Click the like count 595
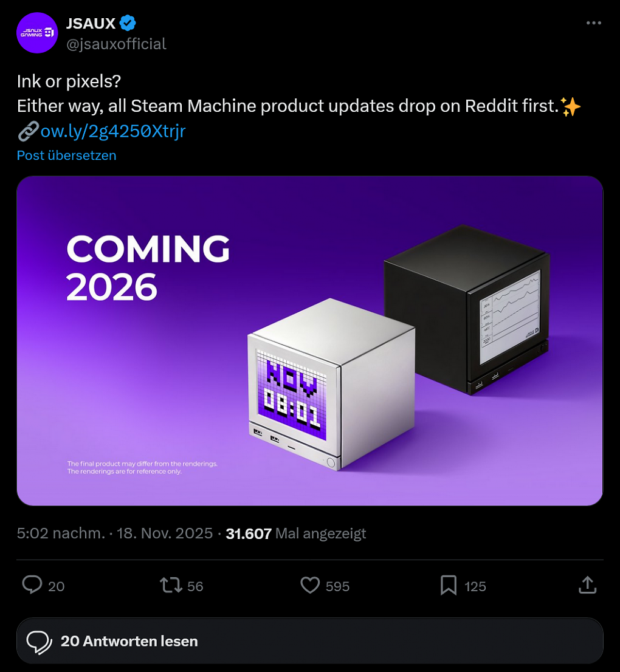Screen dimensions: 620x672 (x=337, y=586)
